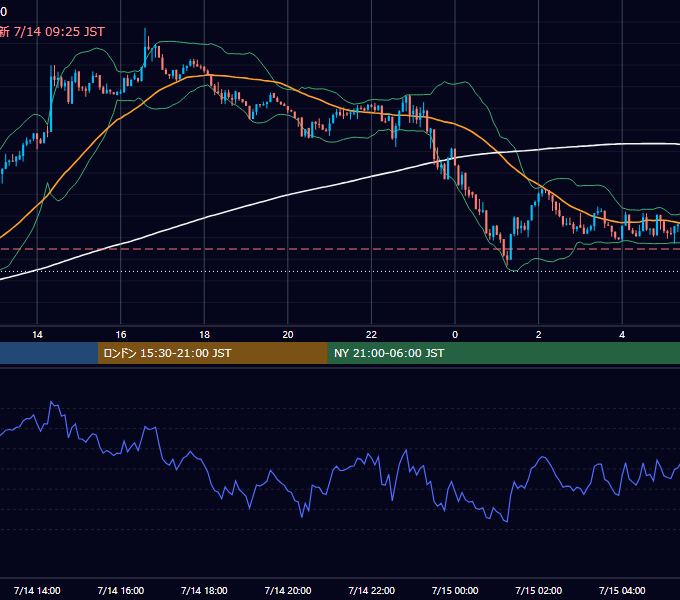Click hour label 18 on the price chart axis
This screenshot has width=680, height=600.
[x=204, y=335]
